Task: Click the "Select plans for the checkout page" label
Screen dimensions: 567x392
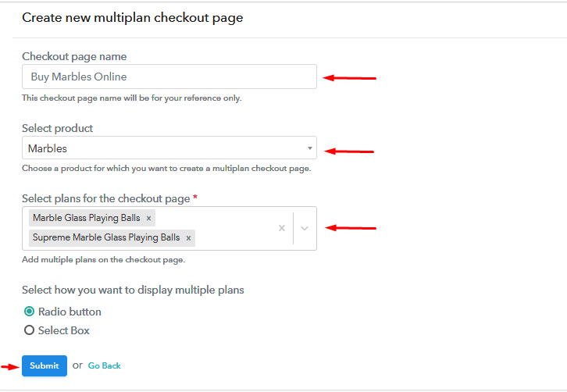Action: (106, 198)
